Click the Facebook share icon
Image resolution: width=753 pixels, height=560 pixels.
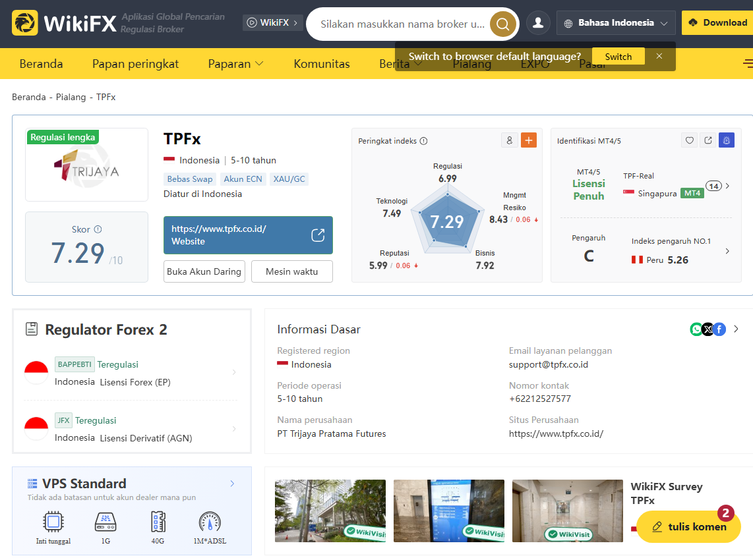coord(719,329)
